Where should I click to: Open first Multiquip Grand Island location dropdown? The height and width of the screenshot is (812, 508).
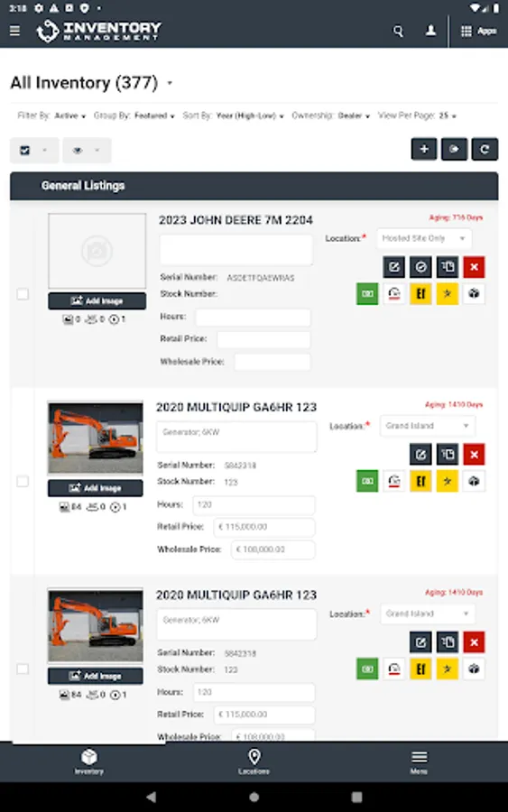point(428,426)
